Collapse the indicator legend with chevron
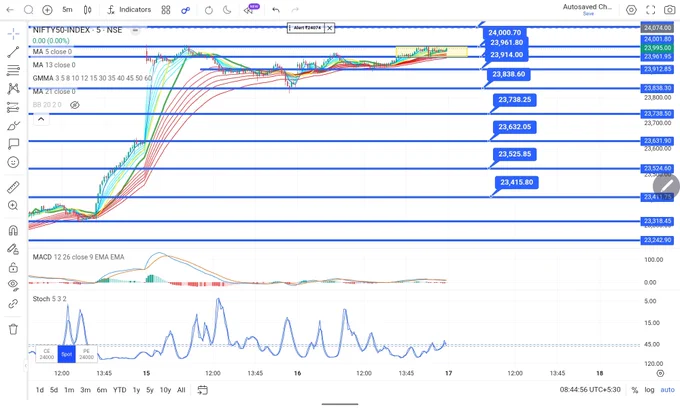 pyautogui.click(x=41, y=119)
